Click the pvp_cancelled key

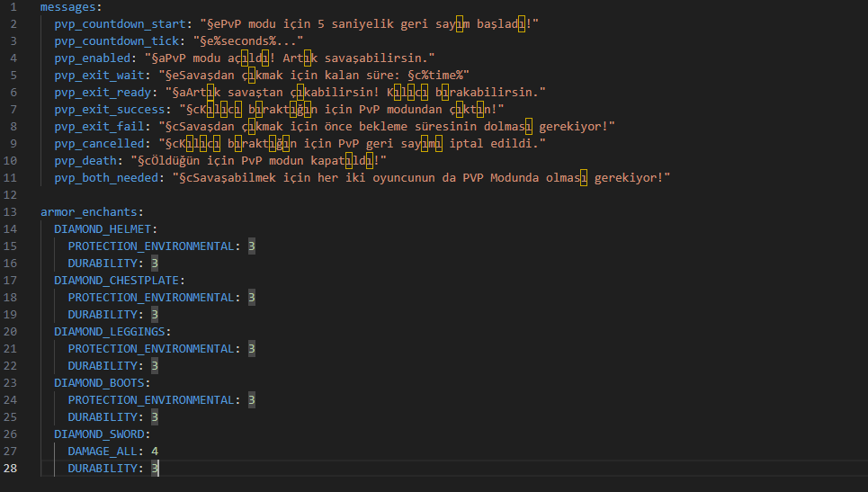pyautogui.click(x=99, y=143)
